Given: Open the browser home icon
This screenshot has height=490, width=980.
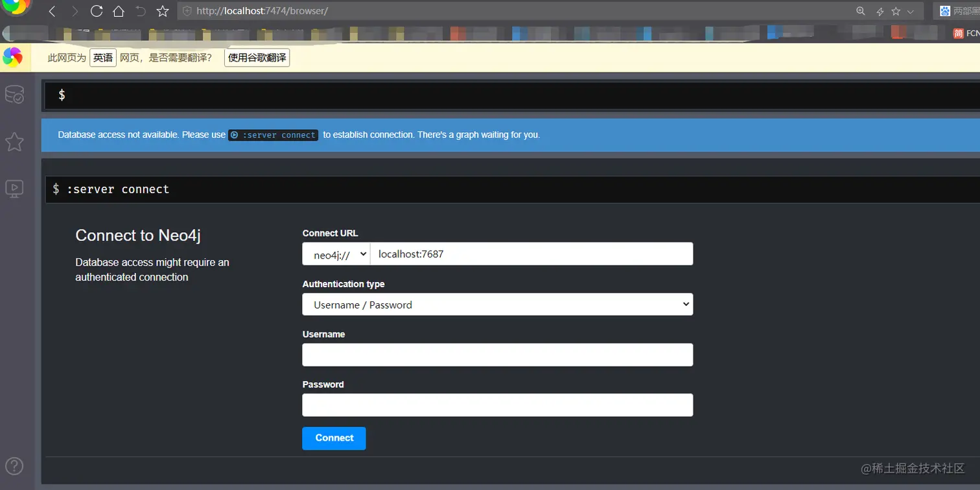Looking at the screenshot, I should (x=118, y=11).
